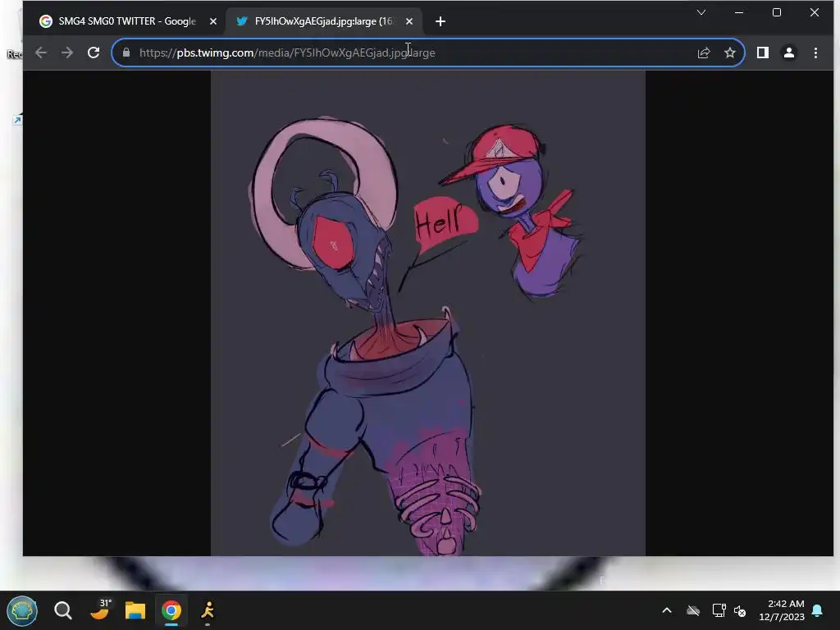Open the notifications bell icon
Viewport: 840px width, 630px height.
[818, 610]
